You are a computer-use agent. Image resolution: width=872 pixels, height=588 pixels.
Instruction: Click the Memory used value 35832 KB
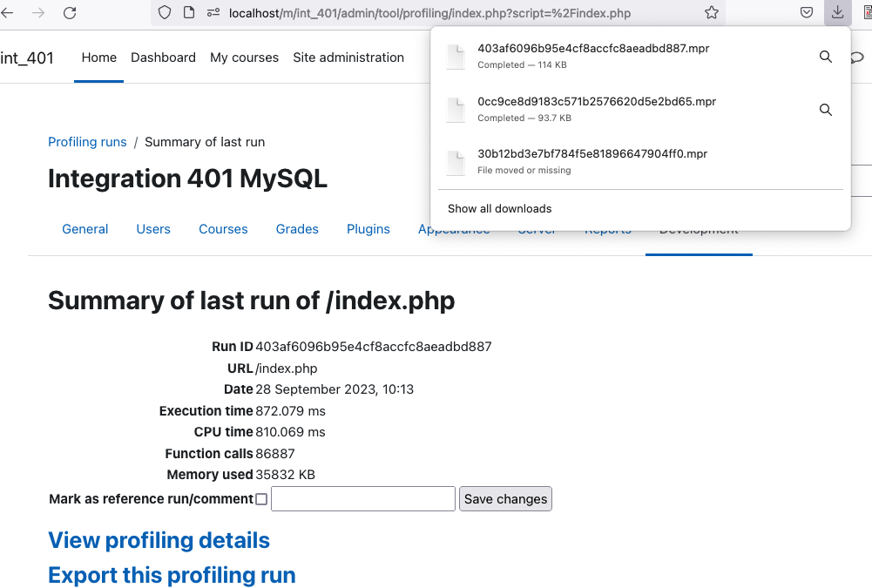[285, 475]
